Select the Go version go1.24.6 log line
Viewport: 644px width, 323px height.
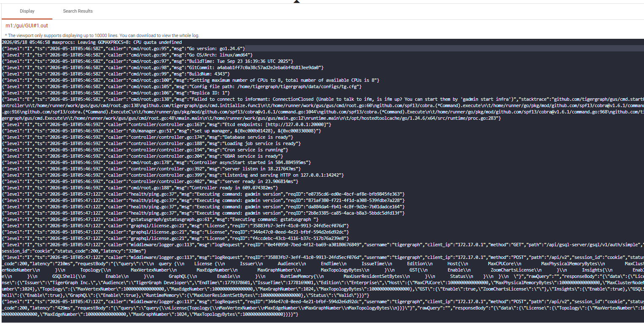point(123,48)
